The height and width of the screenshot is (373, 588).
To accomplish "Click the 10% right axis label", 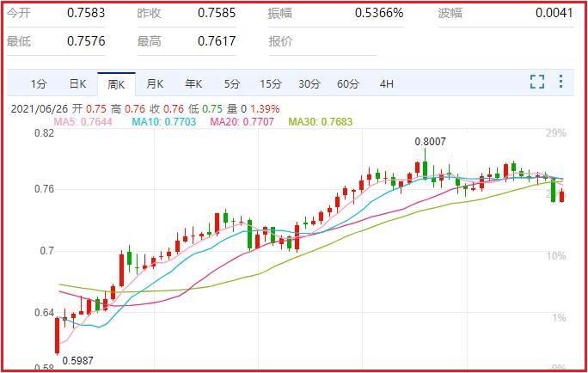I will tap(555, 256).
